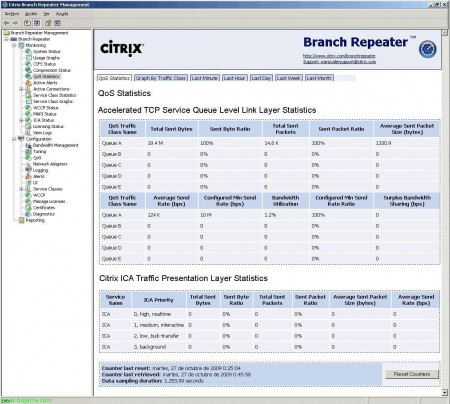The height and width of the screenshot is (404, 450).
Task: Select the Reporting tree item
Action: pyautogui.click(x=35, y=220)
